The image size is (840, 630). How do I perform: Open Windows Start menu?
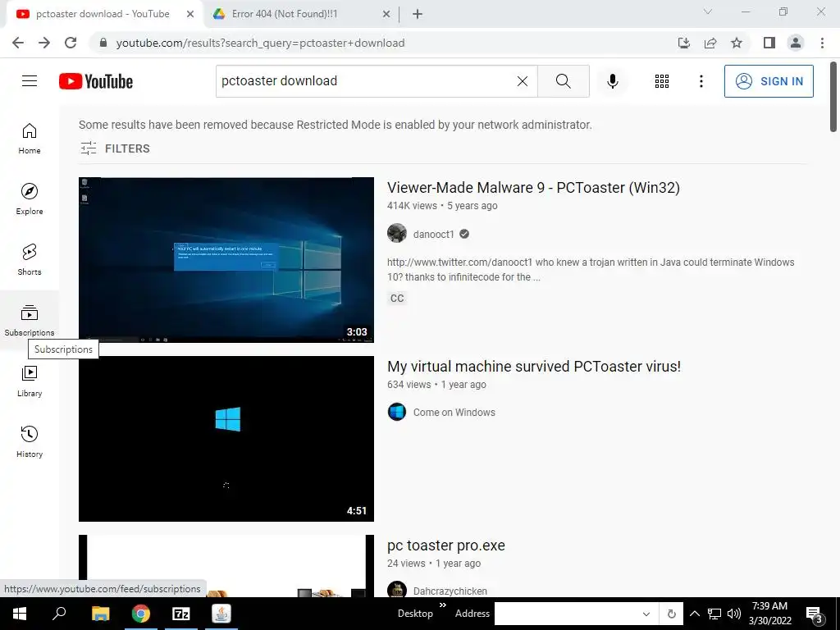pos(20,614)
